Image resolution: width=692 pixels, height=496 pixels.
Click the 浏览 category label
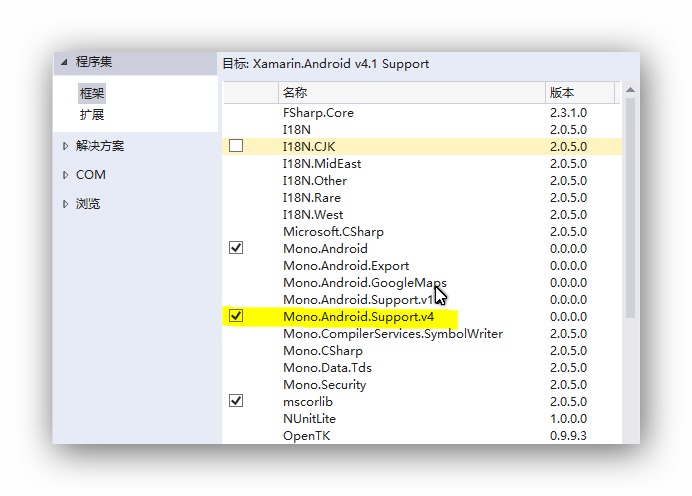(x=88, y=204)
